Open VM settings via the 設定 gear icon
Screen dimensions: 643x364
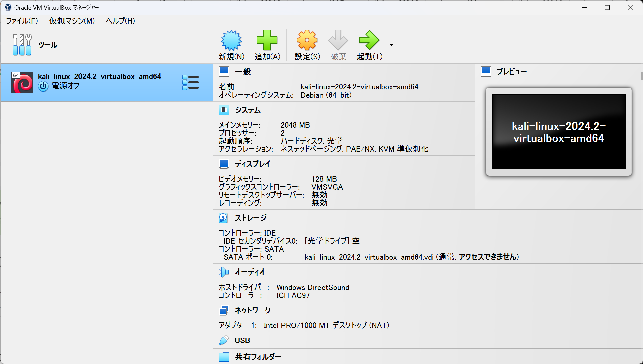click(307, 40)
